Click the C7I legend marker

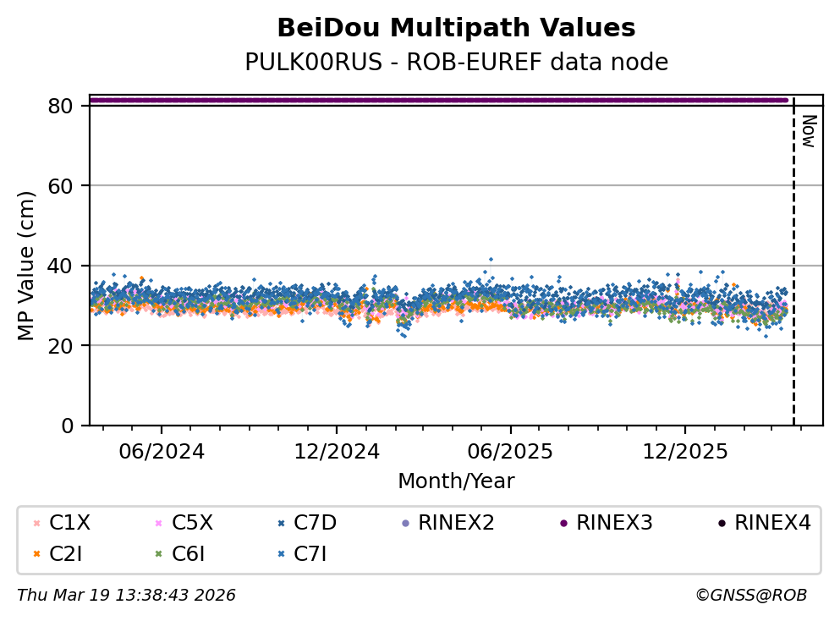[x=279, y=554]
